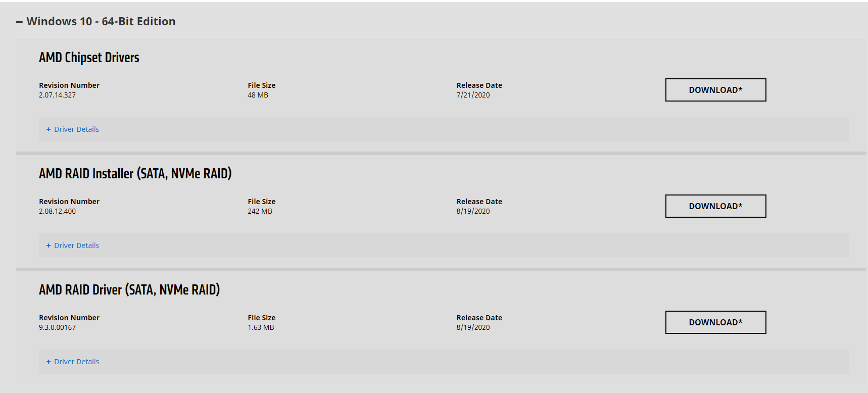Click the 48 MB file size value
This screenshot has height=393, width=868.
click(x=258, y=95)
